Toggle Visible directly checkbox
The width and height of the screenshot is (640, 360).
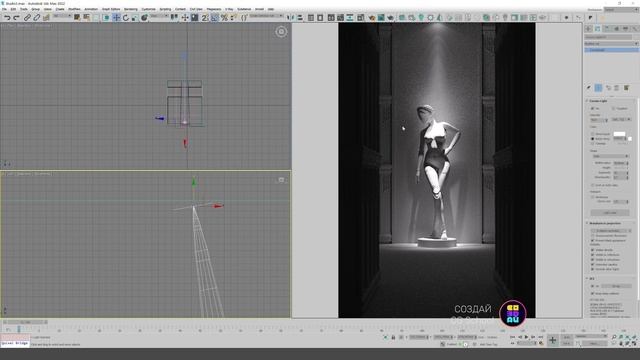click(593, 250)
